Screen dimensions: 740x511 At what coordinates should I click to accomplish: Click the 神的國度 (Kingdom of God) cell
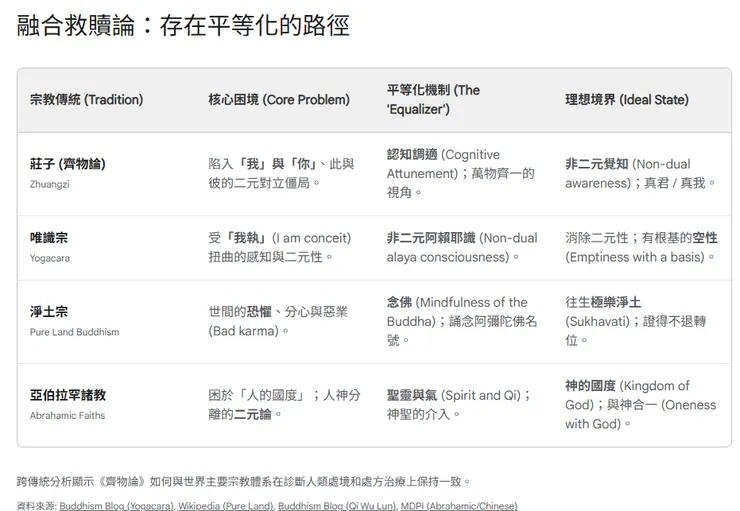(640, 405)
